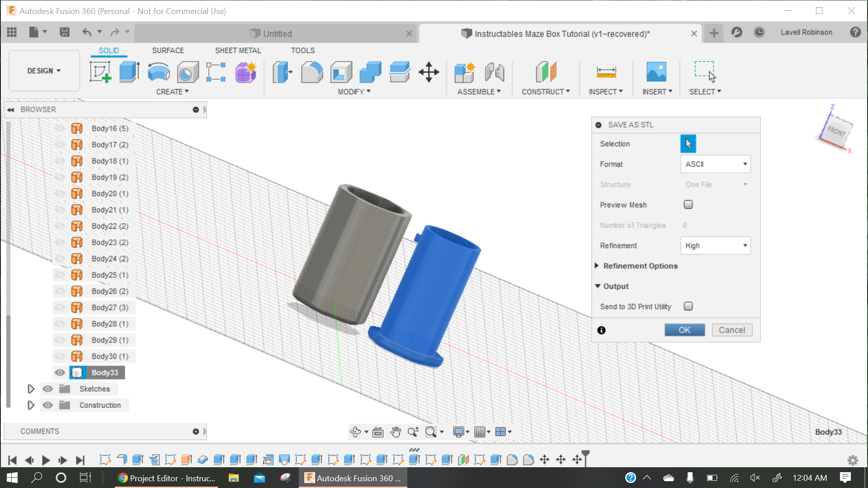The image size is (868, 488).
Task: Hide Body33 using its eye icon
Action: click(x=60, y=373)
